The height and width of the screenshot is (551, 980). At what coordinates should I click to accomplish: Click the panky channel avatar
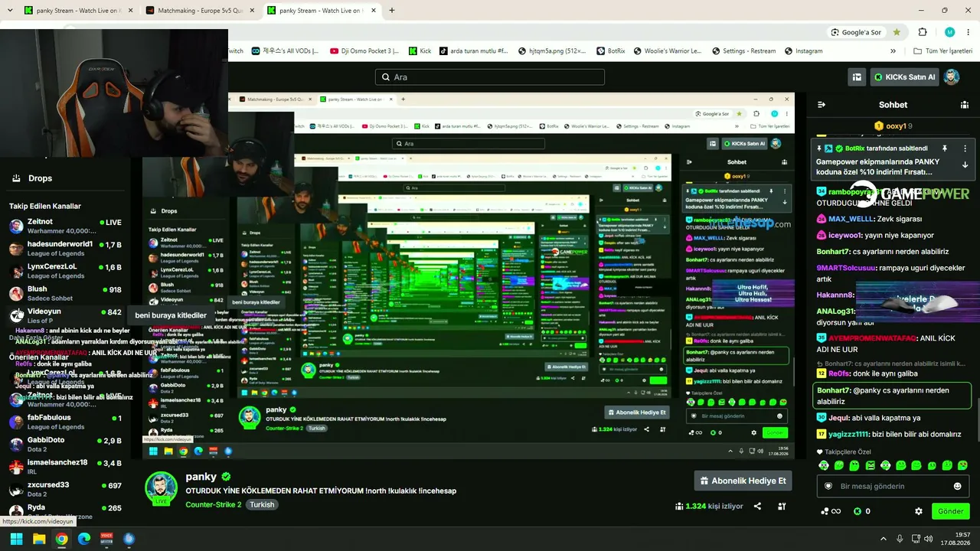[162, 487]
